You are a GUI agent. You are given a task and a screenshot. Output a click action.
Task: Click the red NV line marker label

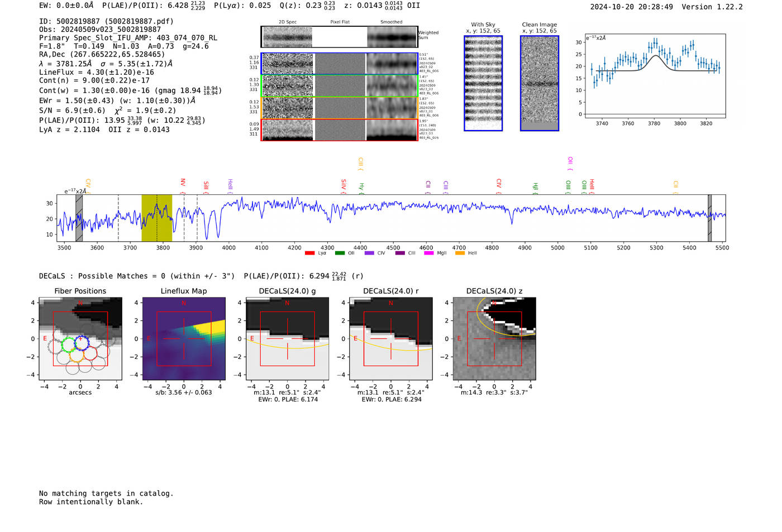coord(183,183)
